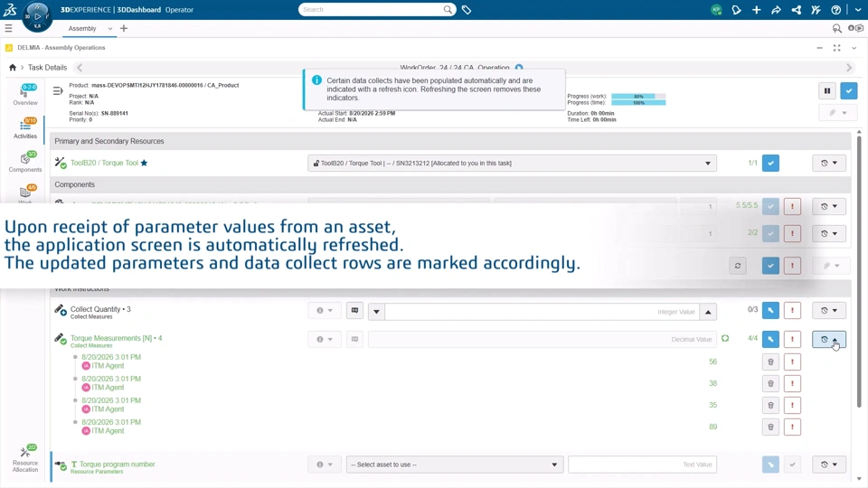Delete the measurement with value 89
The height and width of the screenshot is (488, 868).
tap(770, 427)
